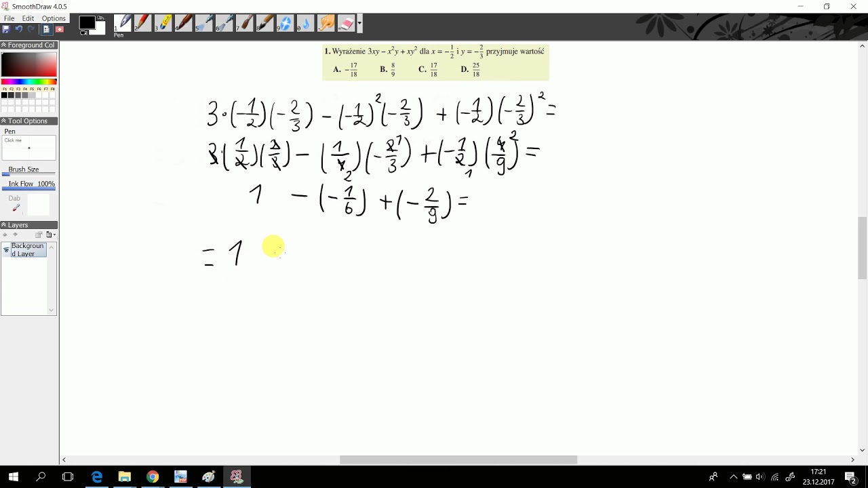868x488 pixels.
Task: Select the brown felt pen tool (slot 4)
Action: click(184, 23)
